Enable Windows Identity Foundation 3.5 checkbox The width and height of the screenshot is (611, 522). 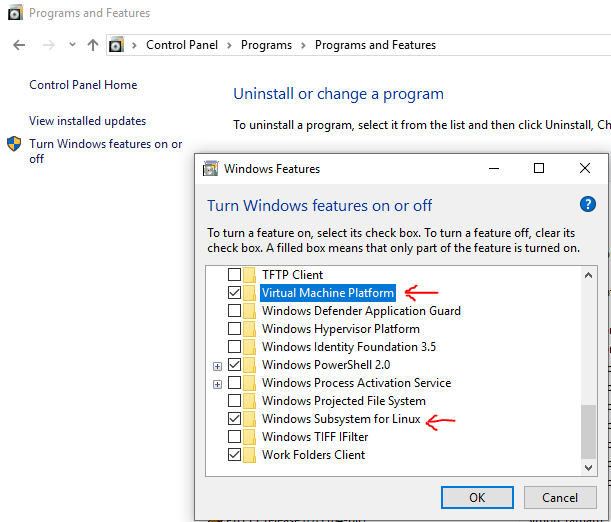(234, 346)
